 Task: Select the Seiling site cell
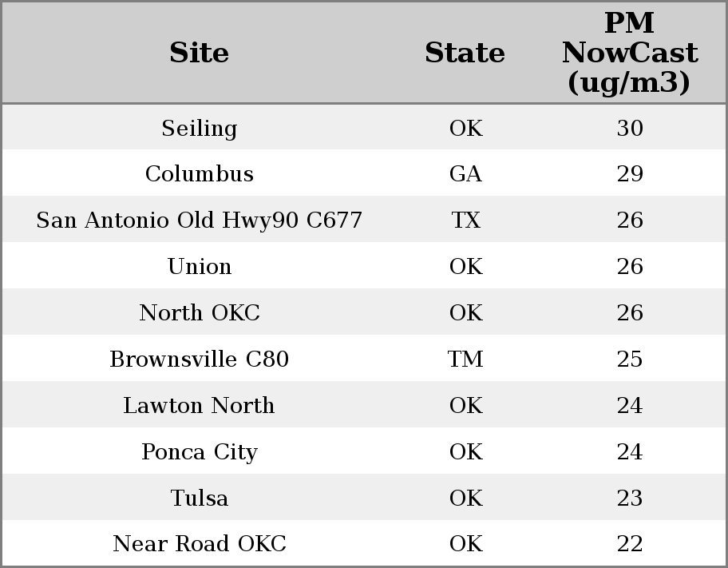pyautogui.click(x=200, y=128)
